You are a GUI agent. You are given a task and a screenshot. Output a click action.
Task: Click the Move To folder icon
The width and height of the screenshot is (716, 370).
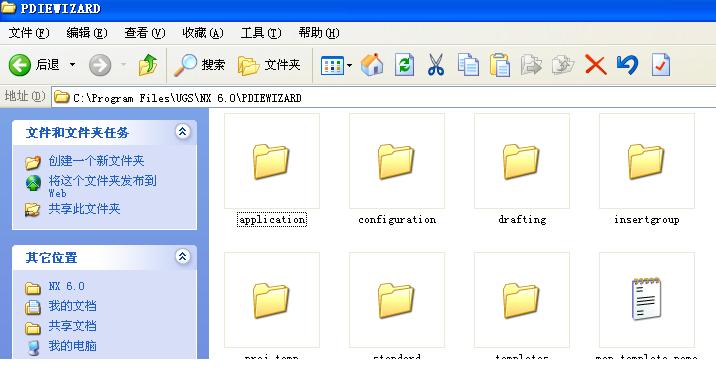(531, 65)
